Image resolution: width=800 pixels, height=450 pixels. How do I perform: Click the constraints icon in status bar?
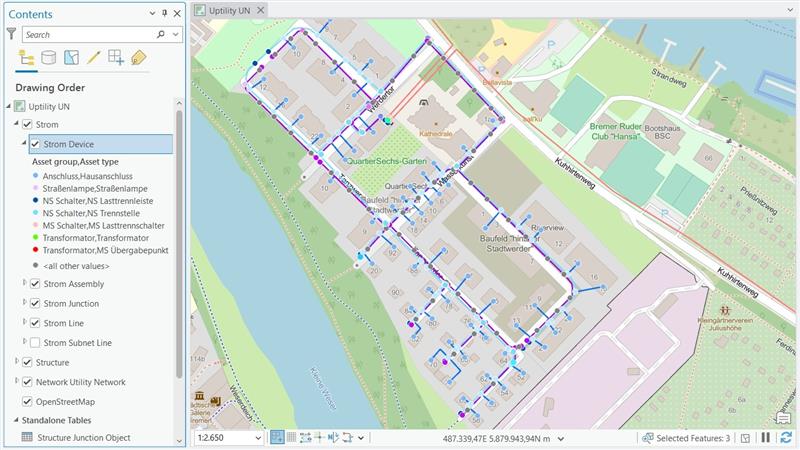coord(306,437)
